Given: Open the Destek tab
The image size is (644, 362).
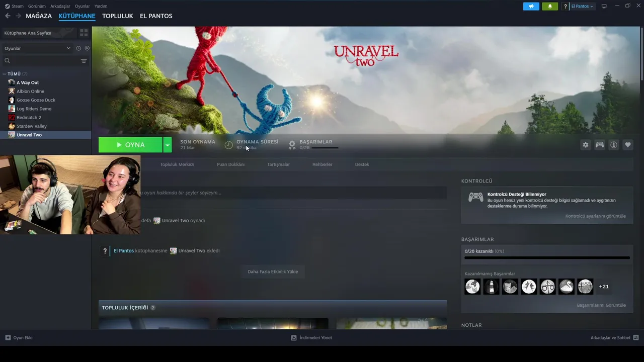Looking at the screenshot, I should (362, 164).
